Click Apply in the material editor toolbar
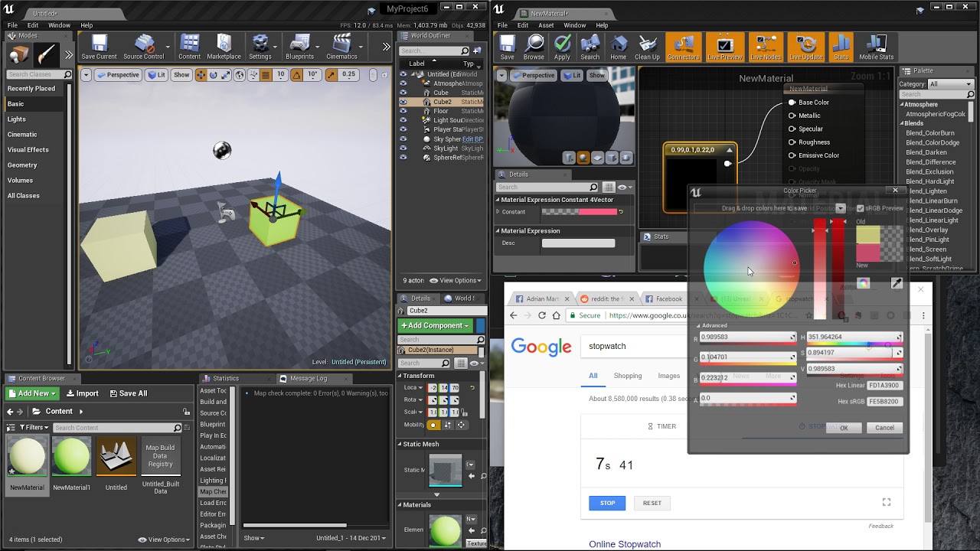Viewport: 980px width, 551px height. click(x=562, y=47)
